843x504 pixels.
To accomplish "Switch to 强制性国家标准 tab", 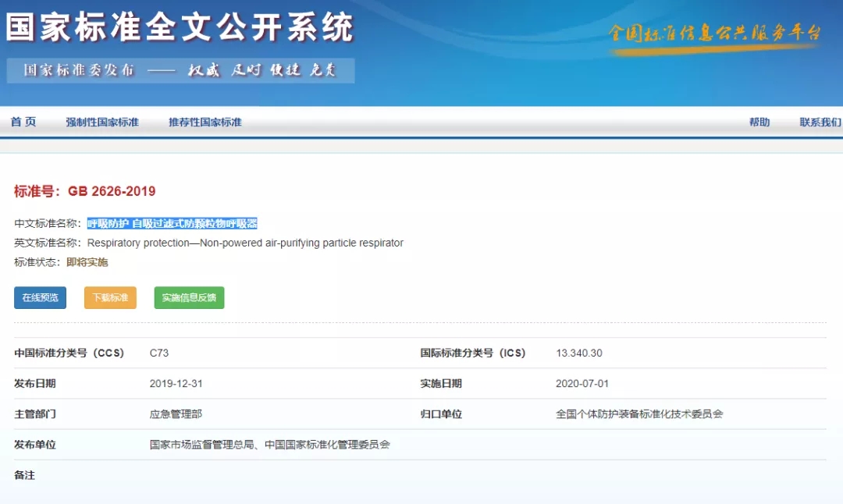I will [104, 122].
